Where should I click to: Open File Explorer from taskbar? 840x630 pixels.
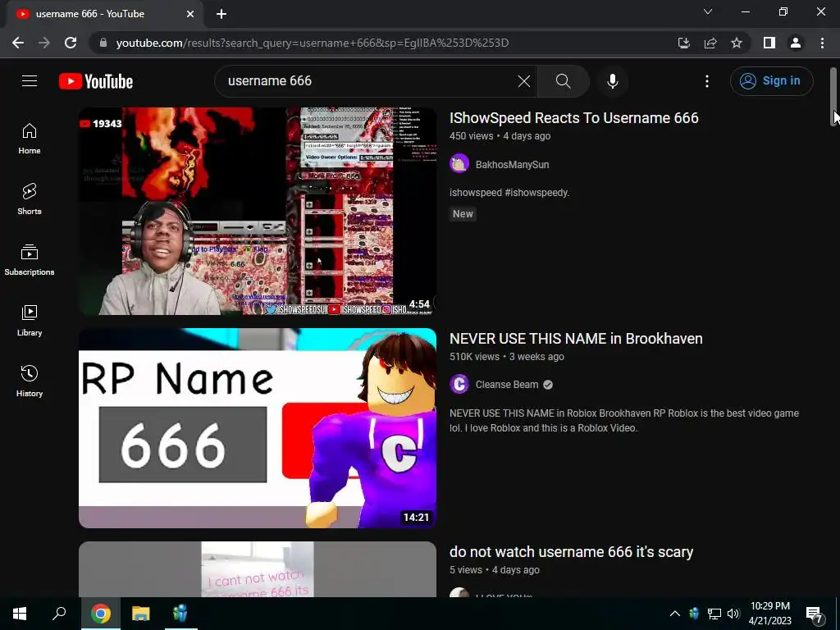140,614
